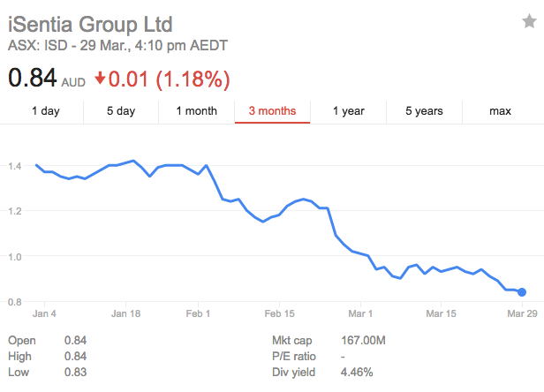Click the ASX: ISD ticker text
Viewport: 544px width, 392px height.
tap(37, 45)
